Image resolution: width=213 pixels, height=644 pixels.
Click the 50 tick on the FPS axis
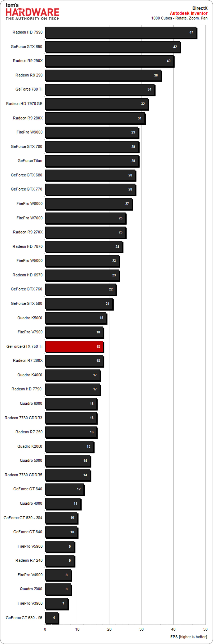click(x=205, y=629)
